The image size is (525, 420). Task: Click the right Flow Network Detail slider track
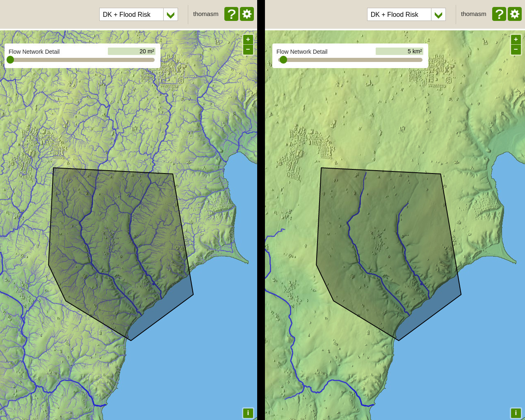pos(350,60)
